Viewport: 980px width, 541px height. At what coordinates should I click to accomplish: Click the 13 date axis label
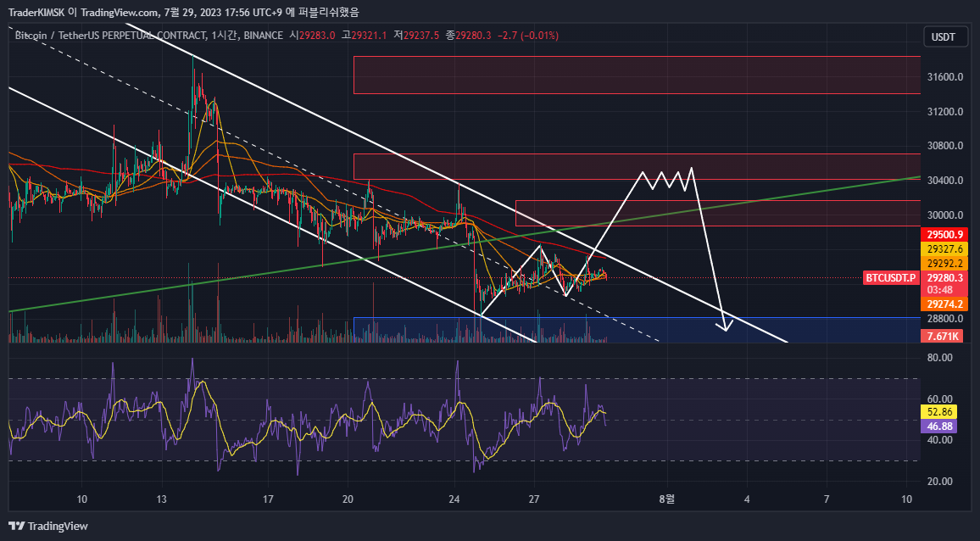click(162, 499)
